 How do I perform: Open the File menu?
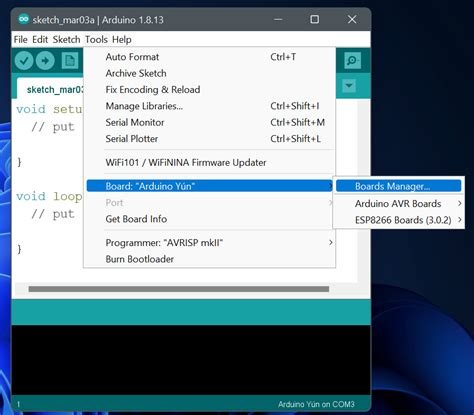(20, 39)
